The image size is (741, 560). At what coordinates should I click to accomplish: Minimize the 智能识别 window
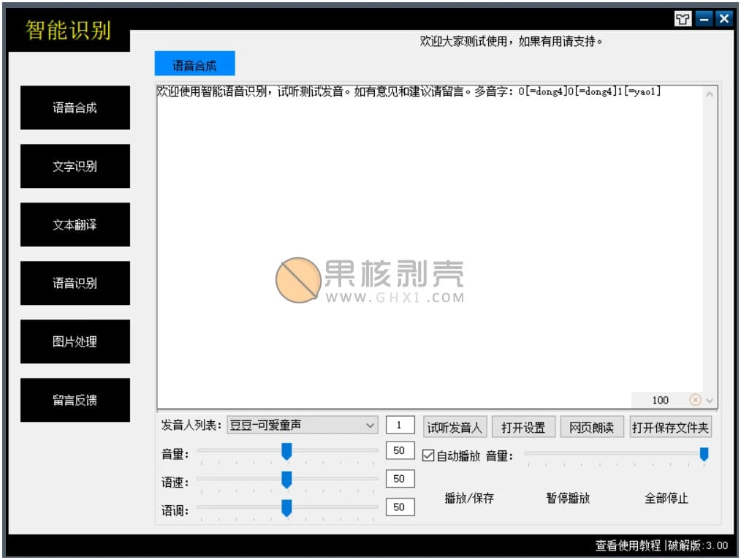click(x=704, y=20)
